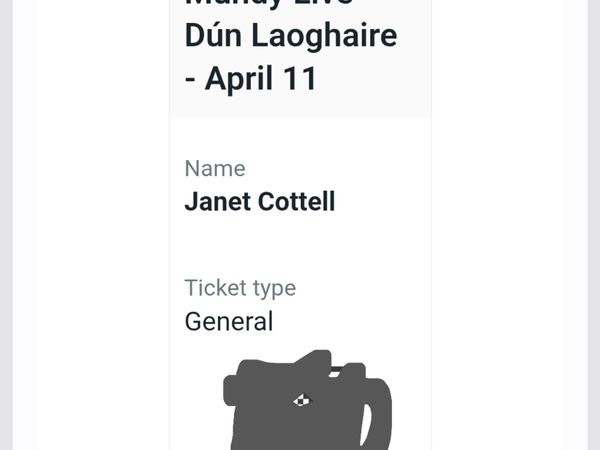Click the "General" ticket type value
Screen dimensions: 600x450
coord(228,322)
